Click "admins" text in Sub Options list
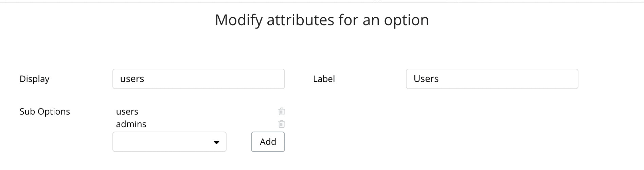644x170 pixels. pyautogui.click(x=131, y=124)
